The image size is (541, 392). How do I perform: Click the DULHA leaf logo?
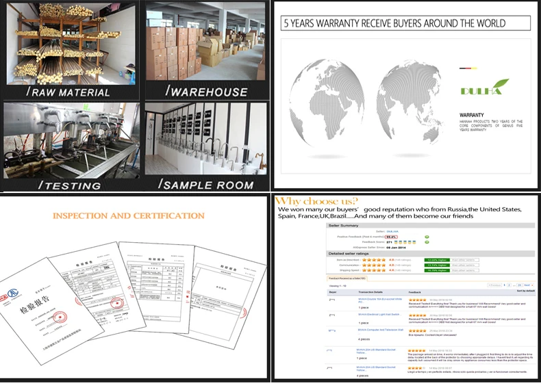485,87
